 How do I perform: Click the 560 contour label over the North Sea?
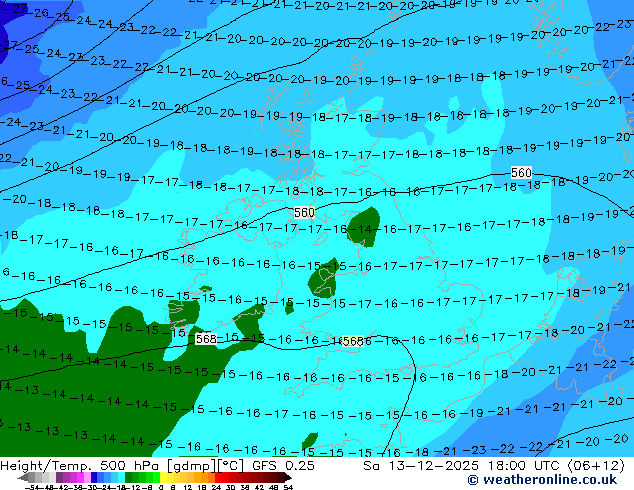pyautogui.click(x=521, y=173)
